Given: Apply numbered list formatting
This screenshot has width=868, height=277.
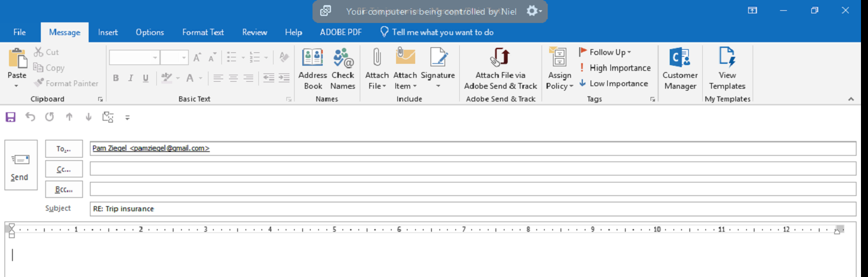Looking at the screenshot, I should pyautogui.click(x=255, y=58).
